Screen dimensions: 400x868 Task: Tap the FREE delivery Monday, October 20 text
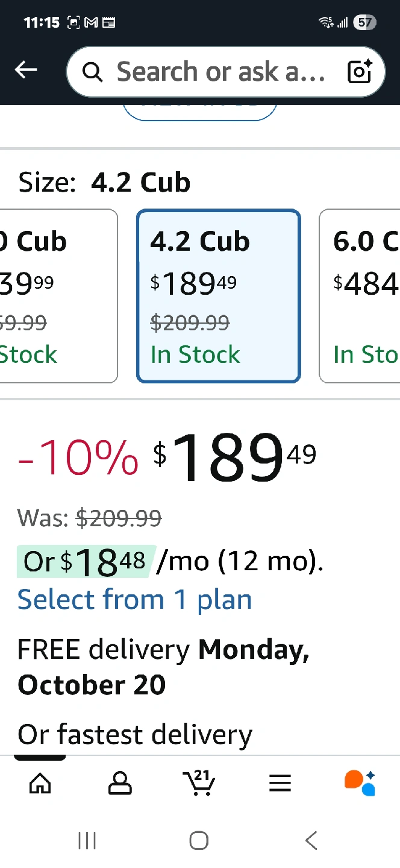coord(163,667)
